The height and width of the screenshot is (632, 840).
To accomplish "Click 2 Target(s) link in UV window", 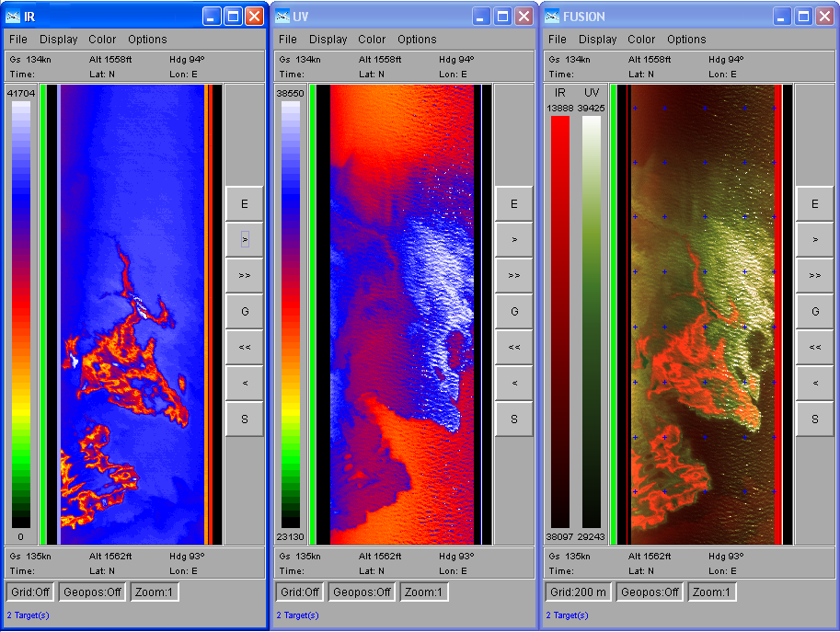I will (297, 615).
